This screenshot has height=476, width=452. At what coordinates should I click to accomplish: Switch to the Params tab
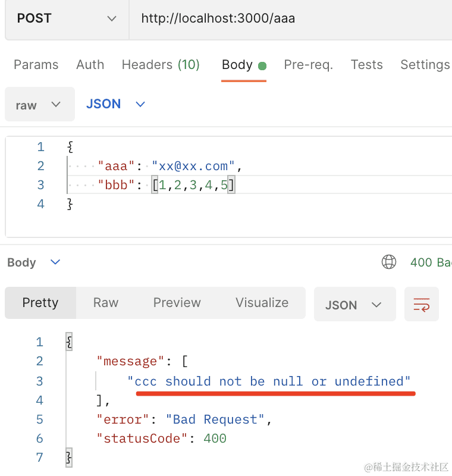36,65
